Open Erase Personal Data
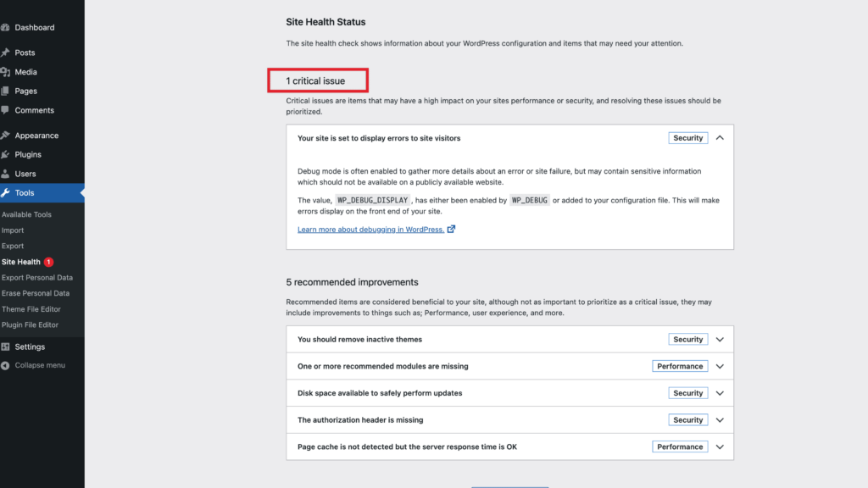The height and width of the screenshot is (488, 868). (36, 293)
